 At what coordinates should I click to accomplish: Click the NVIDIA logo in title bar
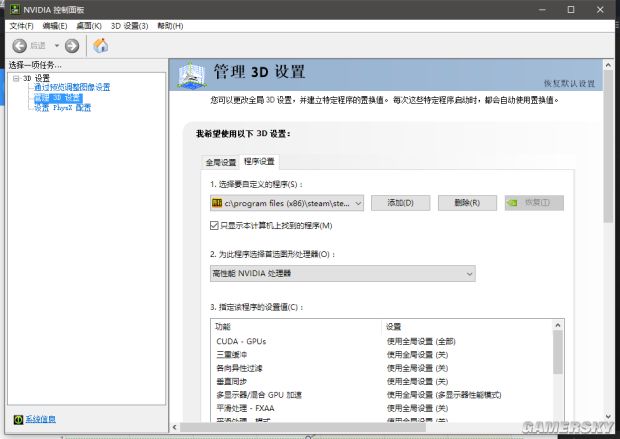tap(11, 9)
